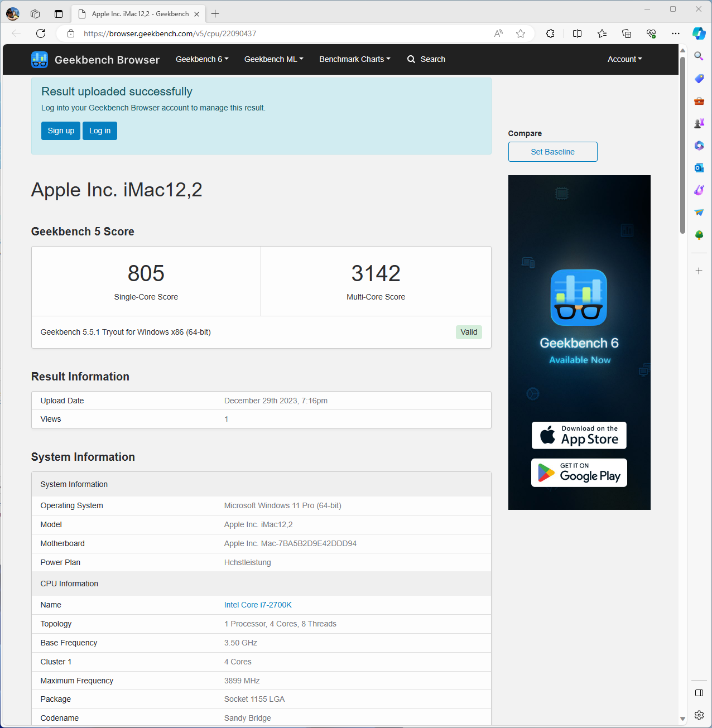Screen dimensions: 712x728
Task: Close the Apple Inc. iMac12,2 tab
Action: 196,14
